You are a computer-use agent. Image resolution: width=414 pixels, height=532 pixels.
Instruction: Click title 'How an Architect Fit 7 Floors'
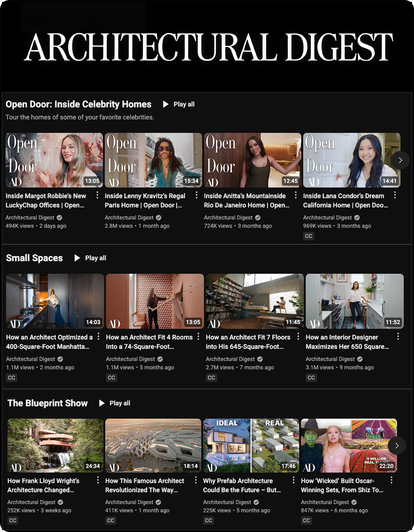click(248, 342)
